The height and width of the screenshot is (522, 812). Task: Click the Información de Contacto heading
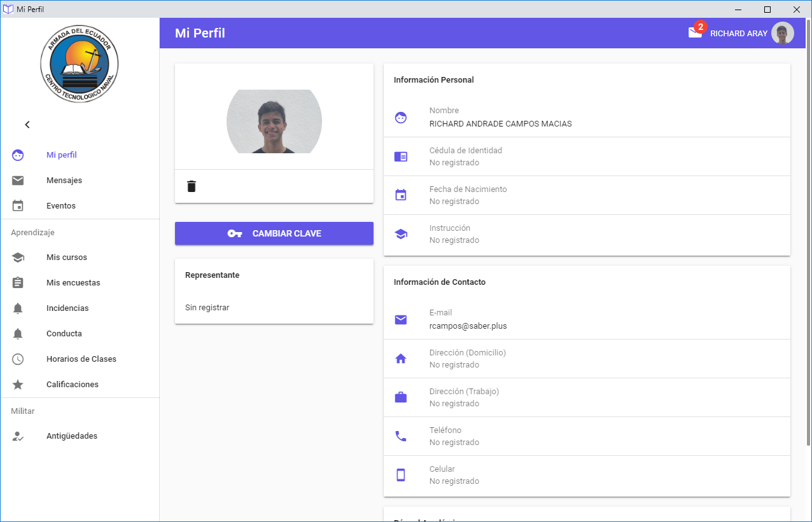click(440, 282)
